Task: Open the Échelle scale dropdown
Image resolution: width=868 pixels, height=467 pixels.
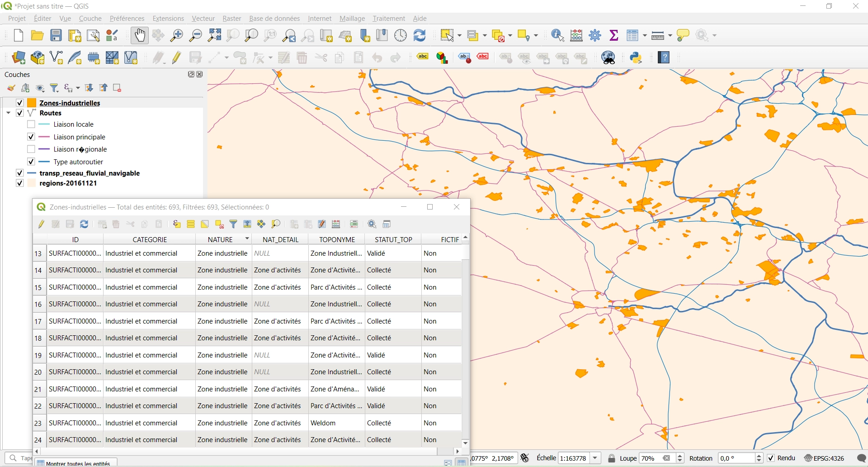Action: [596, 458]
